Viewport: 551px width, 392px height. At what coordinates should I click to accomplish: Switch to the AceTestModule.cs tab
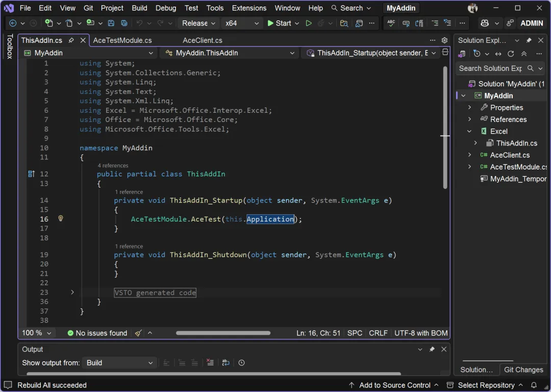pos(122,40)
